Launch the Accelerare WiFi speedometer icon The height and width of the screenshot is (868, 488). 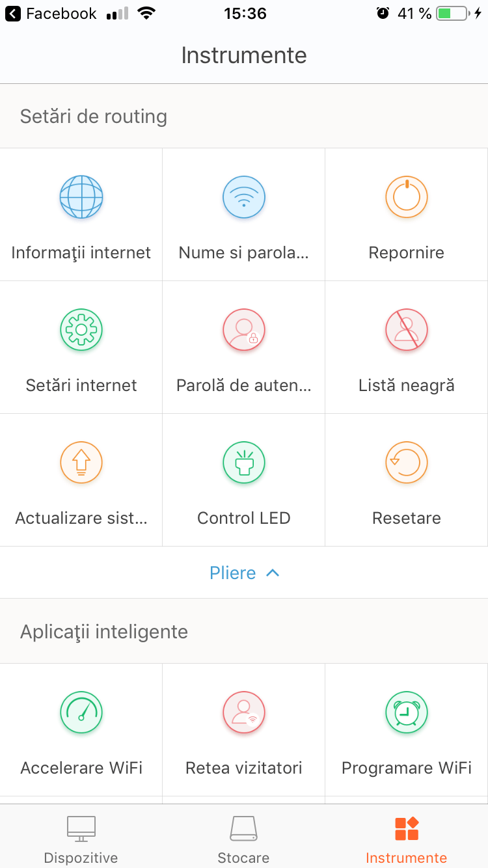point(81,712)
